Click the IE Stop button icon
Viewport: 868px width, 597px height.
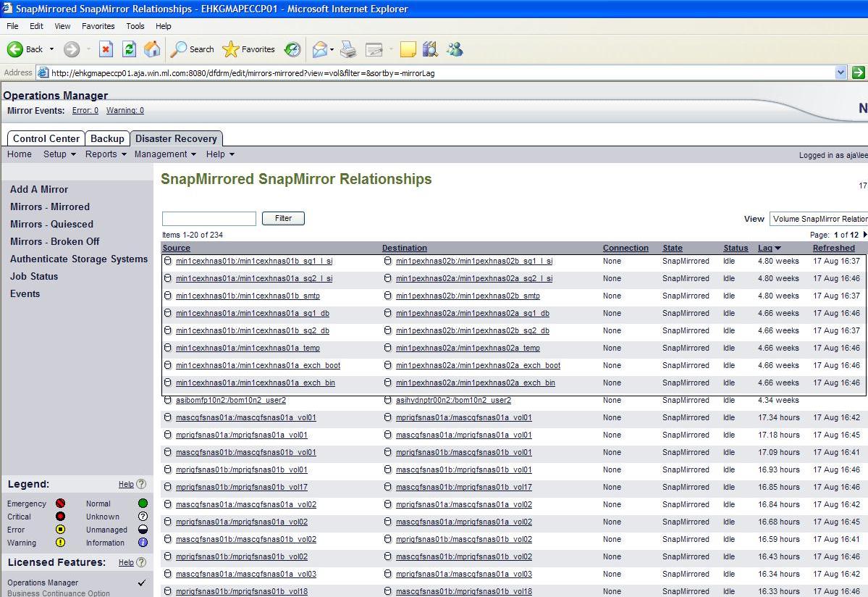click(x=106, y=49)
